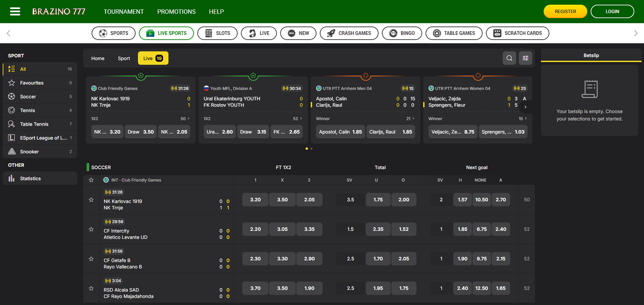Click the Statistics bar chart icon
Viewport: 644px width, 305px height.
(12, 178)
